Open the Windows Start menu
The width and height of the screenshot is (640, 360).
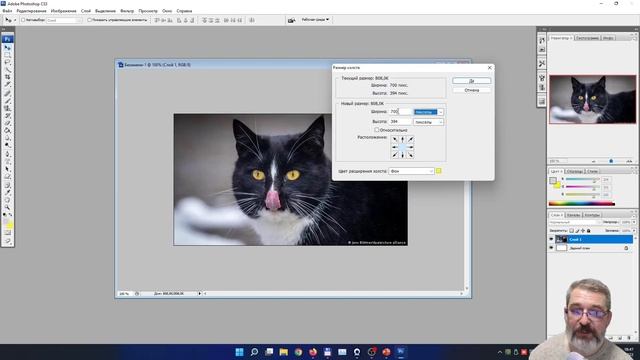tap(240, 352)
